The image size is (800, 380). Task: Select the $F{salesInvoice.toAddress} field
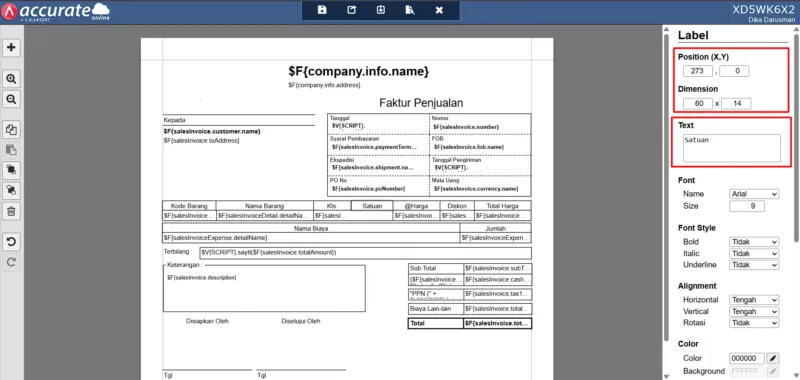pos(202,140)
